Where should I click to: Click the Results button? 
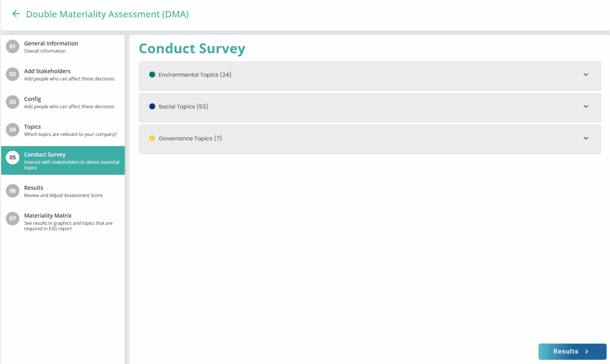572,351
